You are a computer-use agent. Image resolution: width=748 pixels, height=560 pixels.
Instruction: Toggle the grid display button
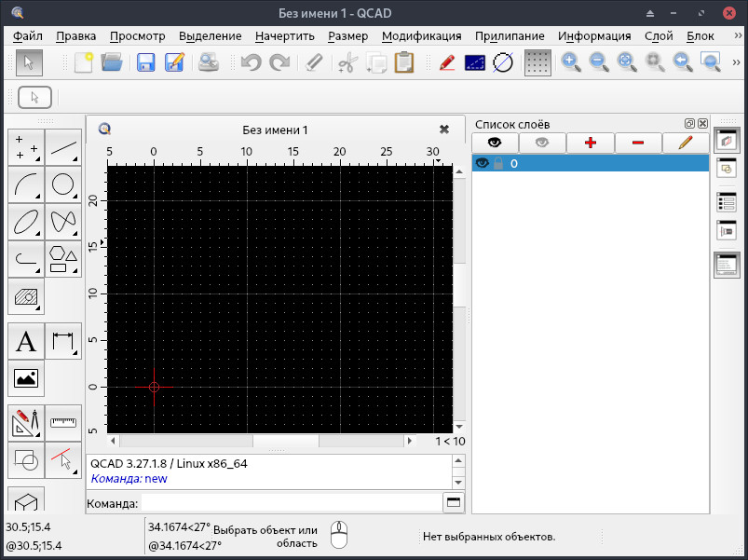click(537, 62)
